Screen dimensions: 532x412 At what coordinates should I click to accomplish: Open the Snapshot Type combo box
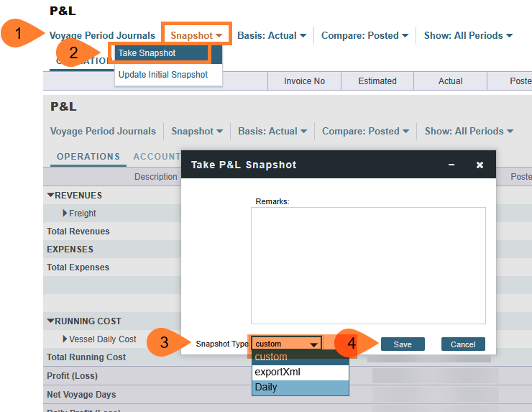pos(286,344)
